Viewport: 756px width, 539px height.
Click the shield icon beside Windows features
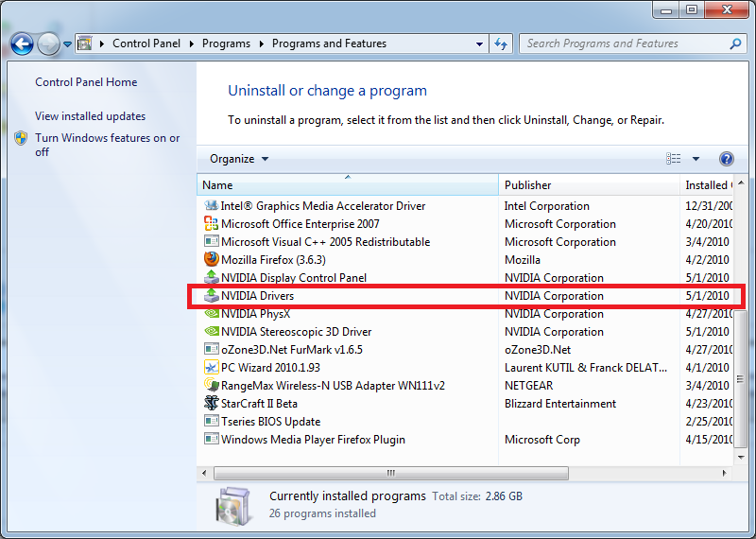(x=21, y=138)
